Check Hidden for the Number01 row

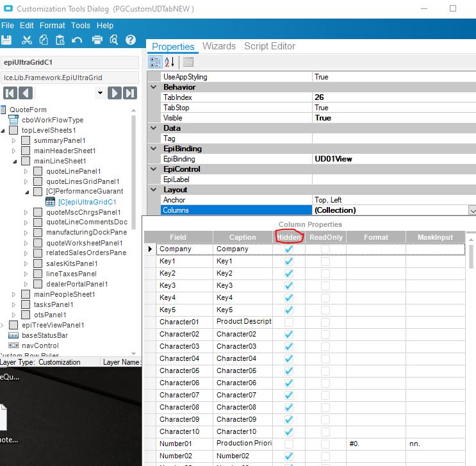(289, 444)
